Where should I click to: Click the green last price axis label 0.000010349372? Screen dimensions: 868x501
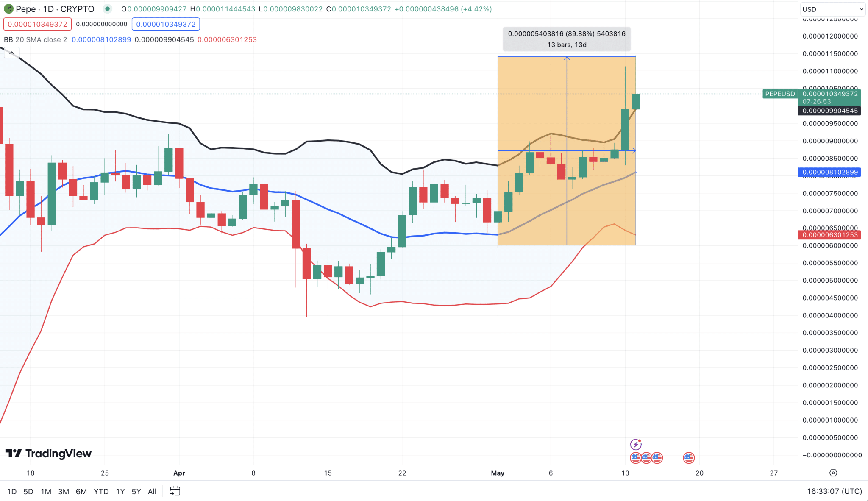(830, 94)
